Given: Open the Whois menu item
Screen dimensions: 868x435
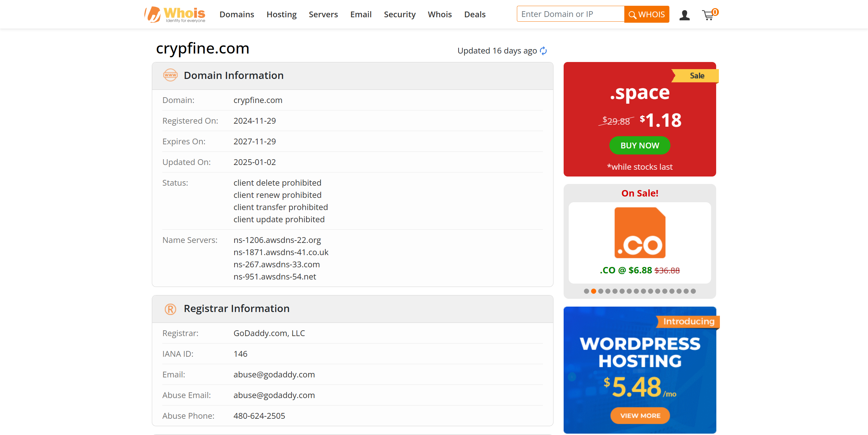Looking at the screenshot, I should pyautogui.click(x=440, y=15).
